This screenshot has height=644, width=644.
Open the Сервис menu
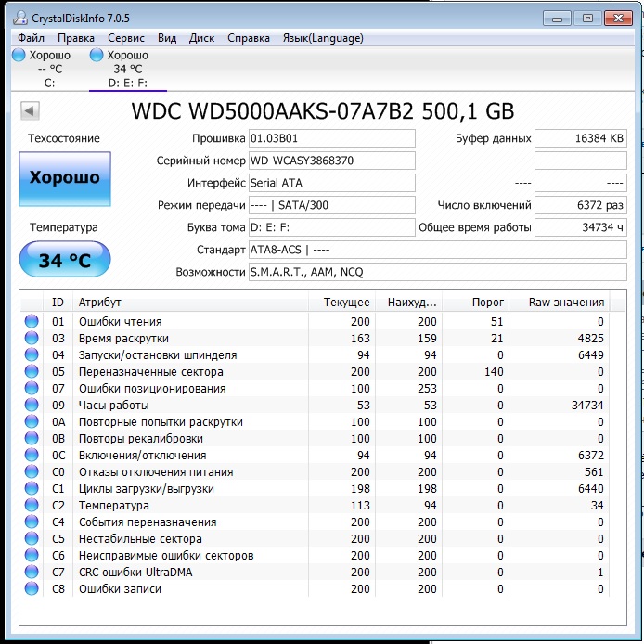(x=126, y=38)
